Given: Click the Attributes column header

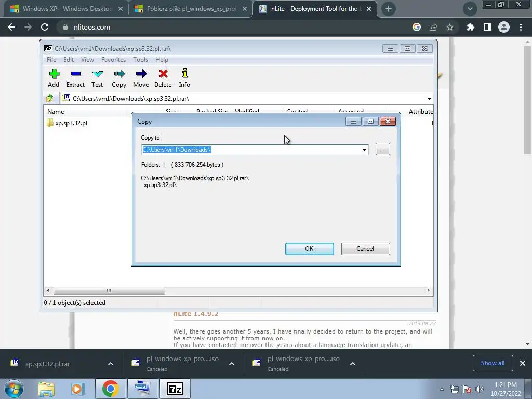Looking at the screenshot, I should (420, 112).
